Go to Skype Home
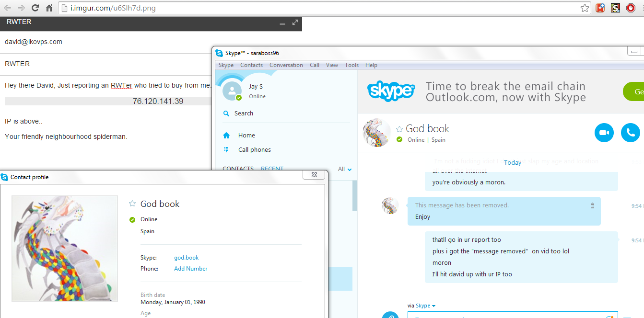 click(x=246, y=136)
